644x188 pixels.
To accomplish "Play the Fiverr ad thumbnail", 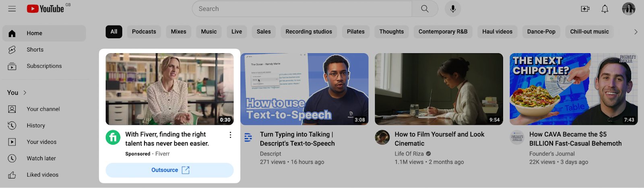I will click(169, 89).
